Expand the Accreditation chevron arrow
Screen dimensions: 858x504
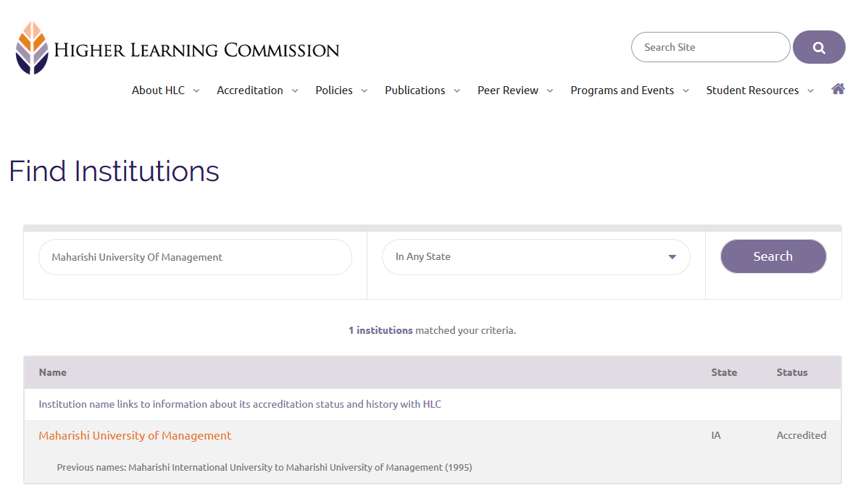tap(295, 91)
